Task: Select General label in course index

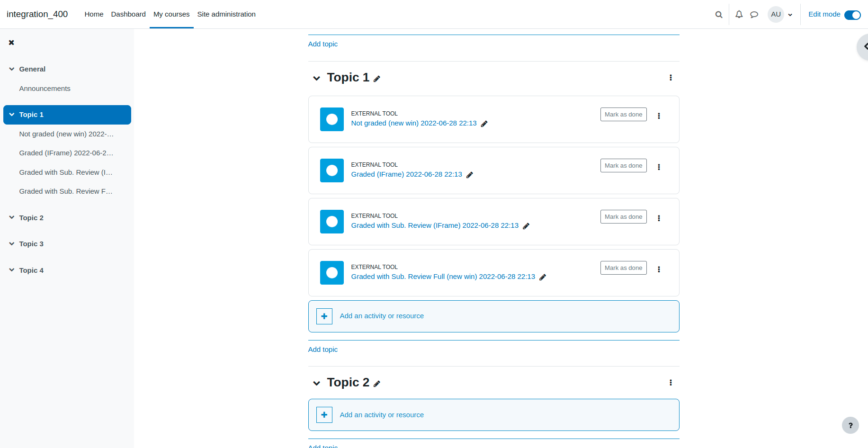Action: (32, 69)
